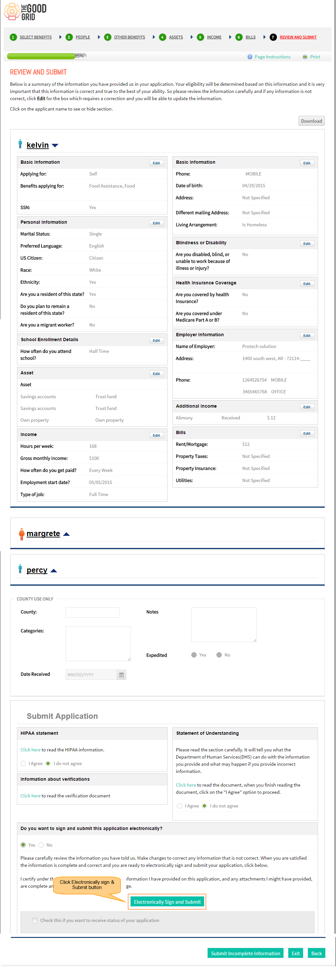Edit left Basic Information (Applying for) section
Screen dimensions: 336x980
157,163
